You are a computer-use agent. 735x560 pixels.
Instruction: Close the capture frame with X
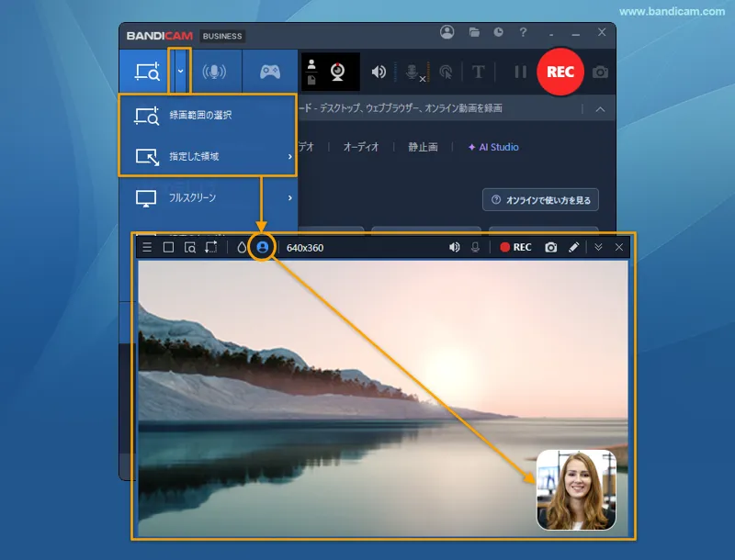coord(619,247)
